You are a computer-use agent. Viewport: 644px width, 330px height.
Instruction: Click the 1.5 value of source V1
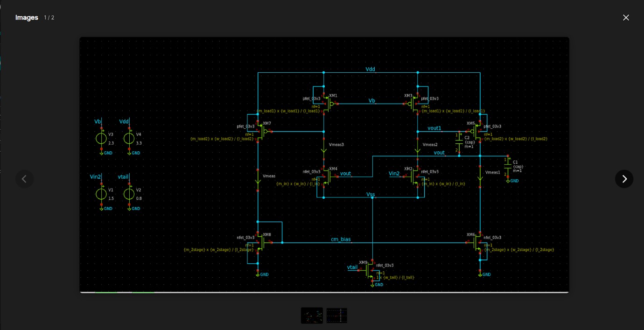111,198
